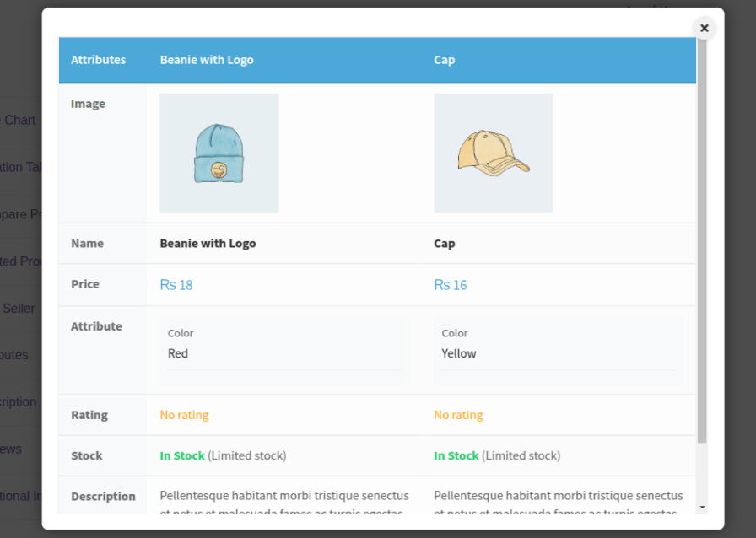This screenshot has height=538, width=756.
Task: Click the Red color attribute value
Action: [x=178, y=353]
